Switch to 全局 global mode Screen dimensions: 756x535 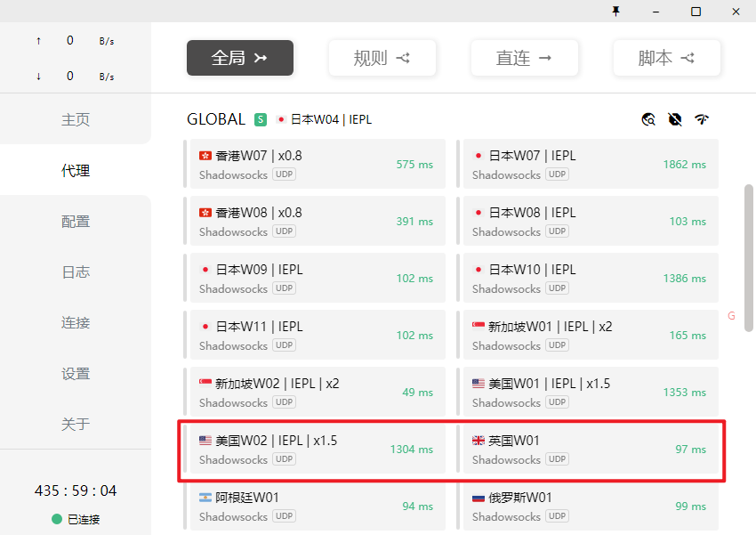pos(240,58)
